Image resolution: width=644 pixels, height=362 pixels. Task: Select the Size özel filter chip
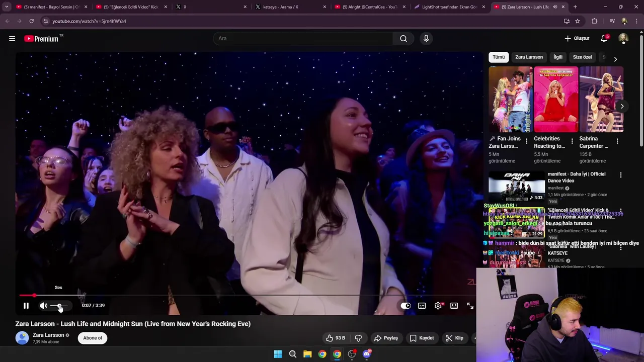(x=582, y=57)
